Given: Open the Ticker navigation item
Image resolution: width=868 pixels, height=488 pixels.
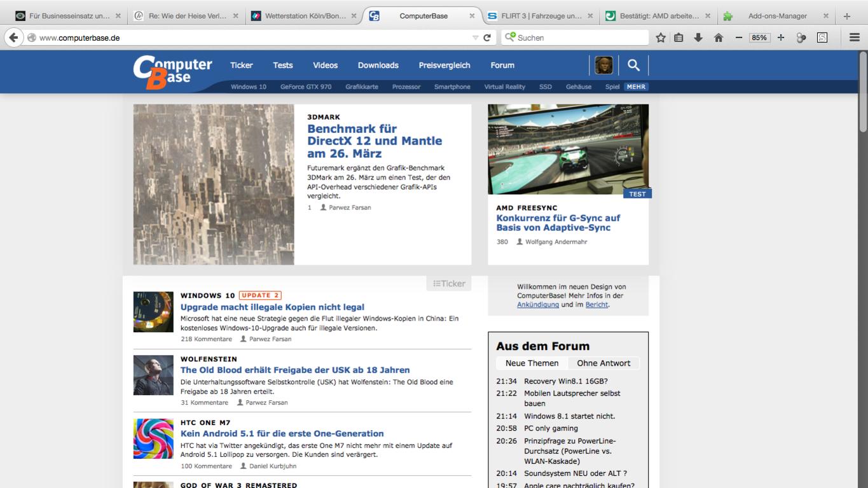Looking at the screenshot, I should [241, 65].
